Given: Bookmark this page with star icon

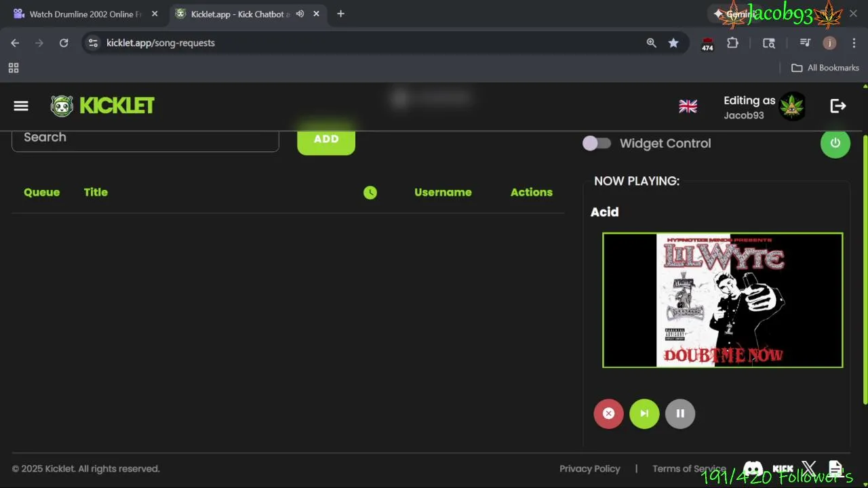Looking at the screenshot, I should 673,43.
